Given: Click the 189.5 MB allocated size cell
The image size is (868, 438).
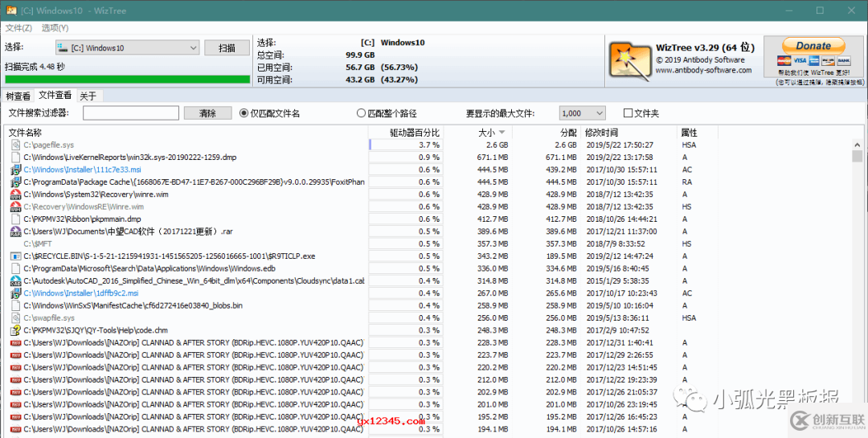Looking at the screenshot, I should pos(561,256).
